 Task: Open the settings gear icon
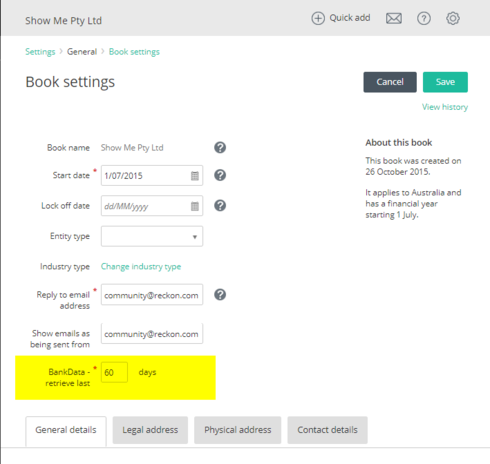453,18
